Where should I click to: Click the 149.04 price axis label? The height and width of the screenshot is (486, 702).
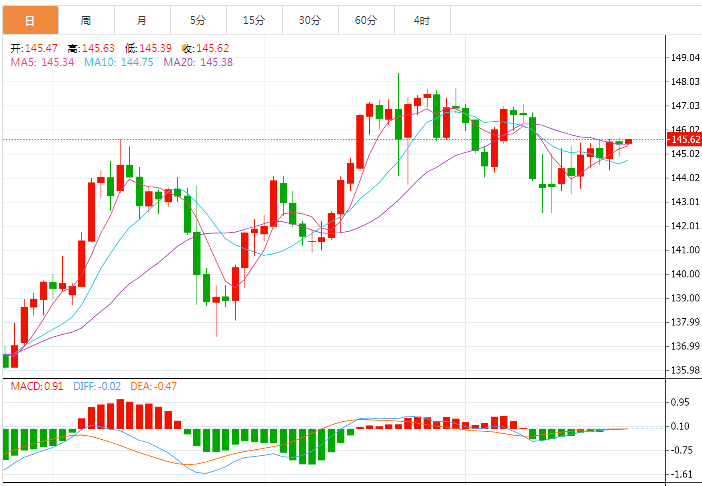click(685, 57)
